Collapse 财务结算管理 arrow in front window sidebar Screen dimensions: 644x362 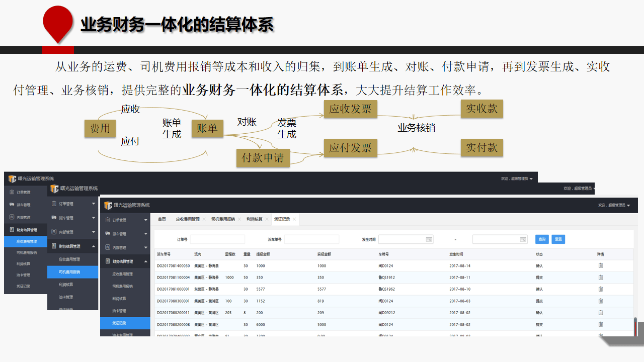pos(146,261)
